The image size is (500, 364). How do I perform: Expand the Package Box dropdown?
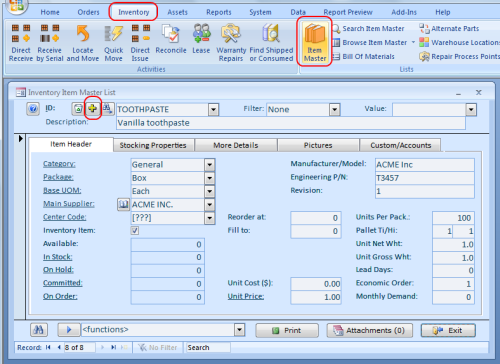209,178
